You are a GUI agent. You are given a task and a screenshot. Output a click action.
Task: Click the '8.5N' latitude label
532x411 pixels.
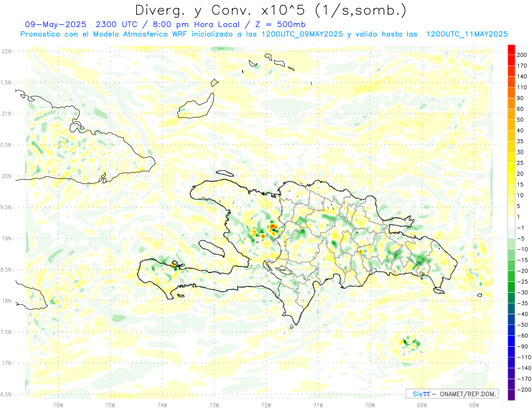click(x=7, y=270)
